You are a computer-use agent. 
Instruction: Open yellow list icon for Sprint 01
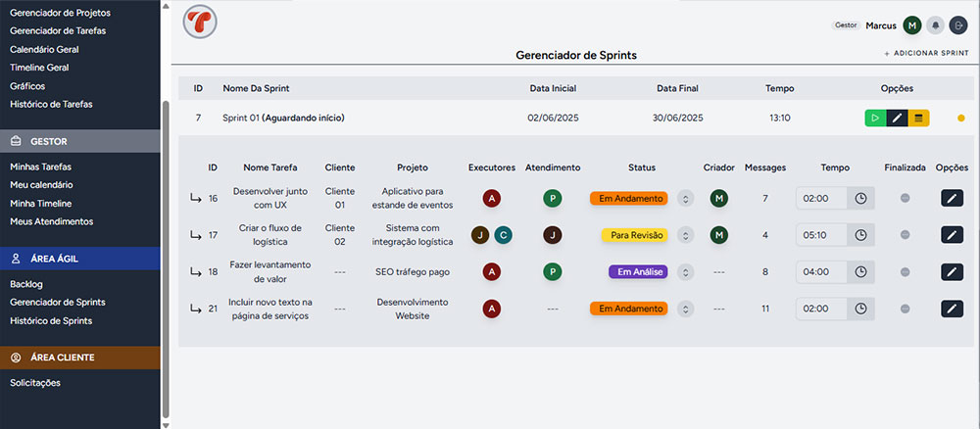919,119
